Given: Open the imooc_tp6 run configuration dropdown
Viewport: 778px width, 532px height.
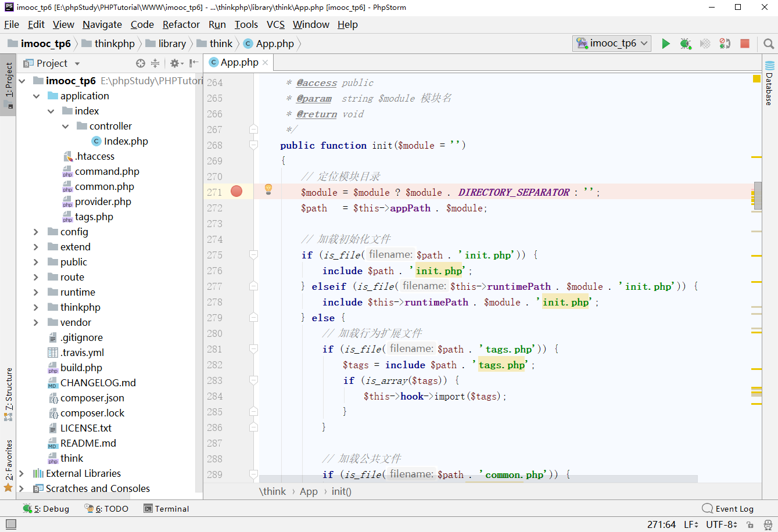Looking at the screenshot, I should pyautogui.click(x=612, y=44).
